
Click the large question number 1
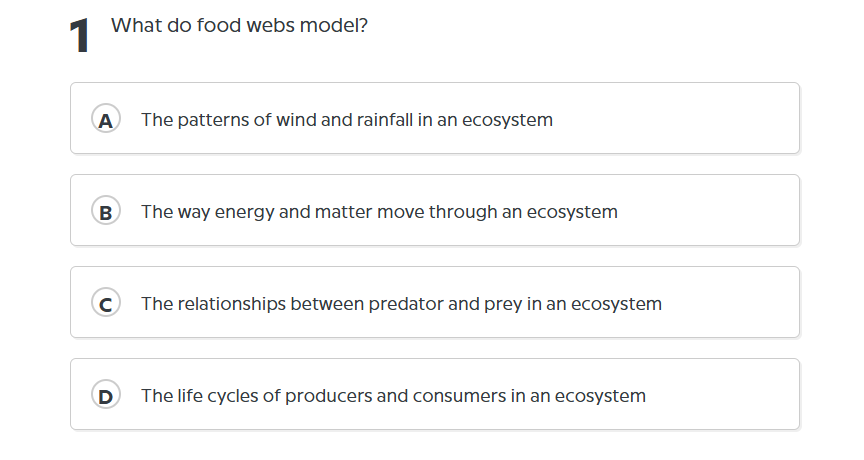[x=80, y=37]
